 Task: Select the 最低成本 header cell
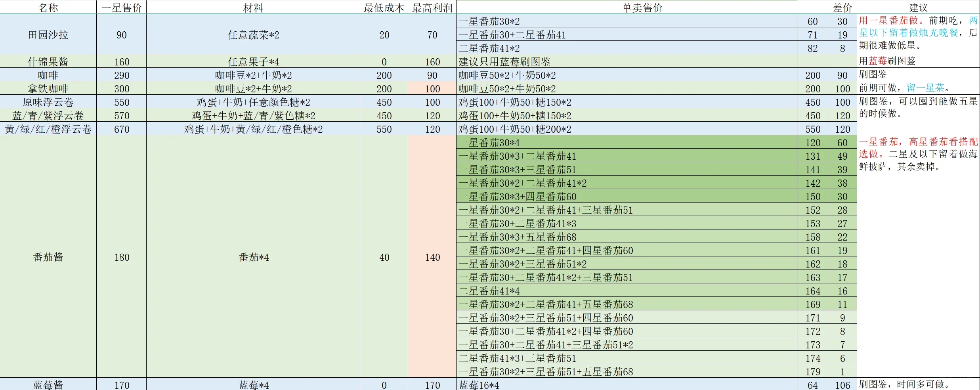tap(384, 7)
